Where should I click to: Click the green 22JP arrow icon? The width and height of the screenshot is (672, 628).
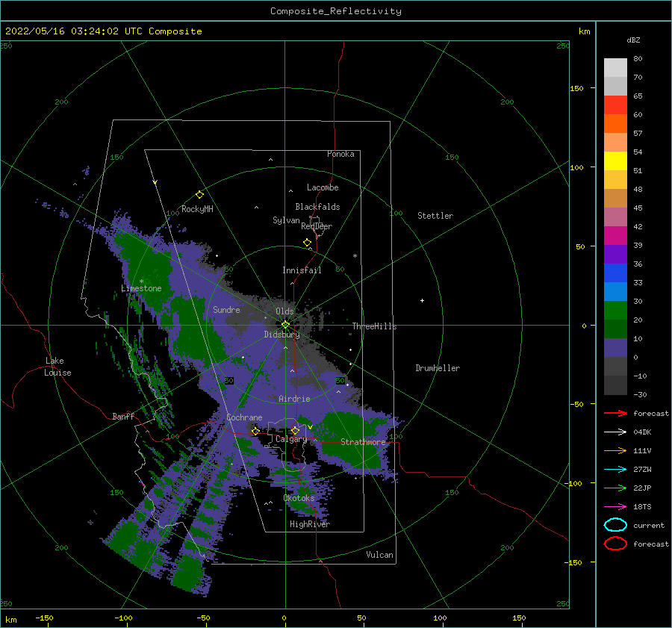point(615,488)
